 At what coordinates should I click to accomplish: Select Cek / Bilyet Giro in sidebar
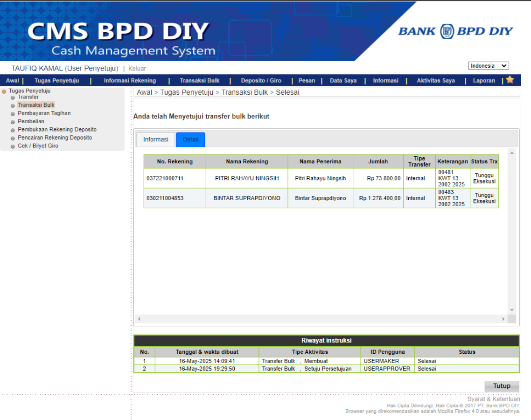click(38, 146)
